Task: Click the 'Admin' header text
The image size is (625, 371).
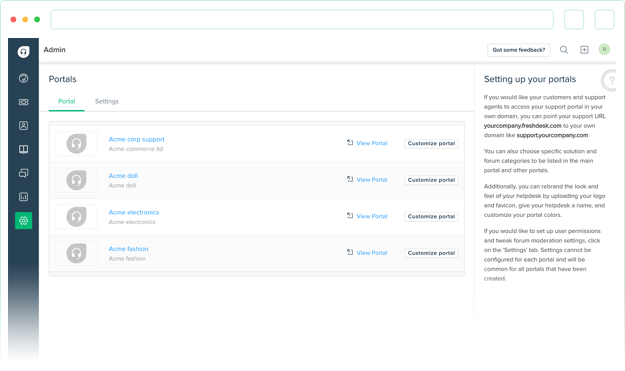Action: (x=55, y=49)
